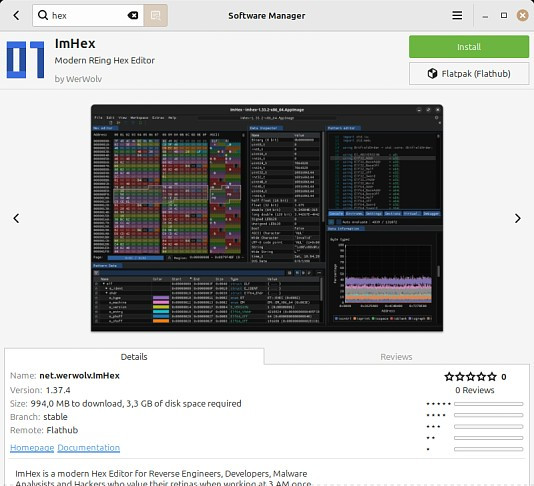Open the Documentation link
Viewport: 534px width, 486px height.
(89, 448)
